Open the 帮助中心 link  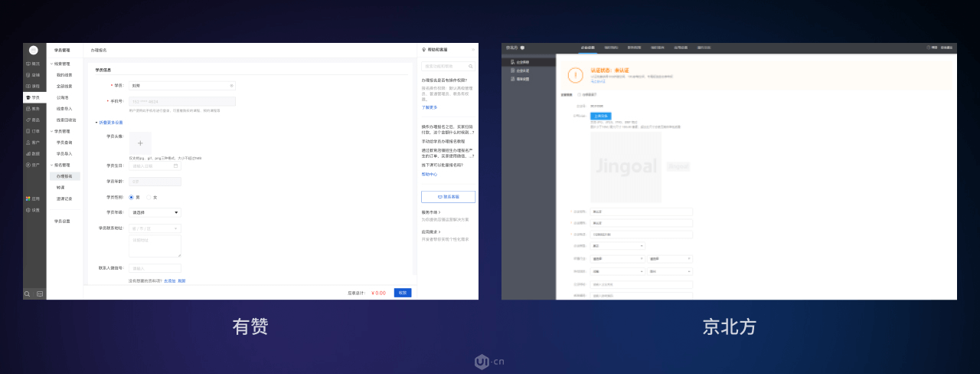pos(429,174)
